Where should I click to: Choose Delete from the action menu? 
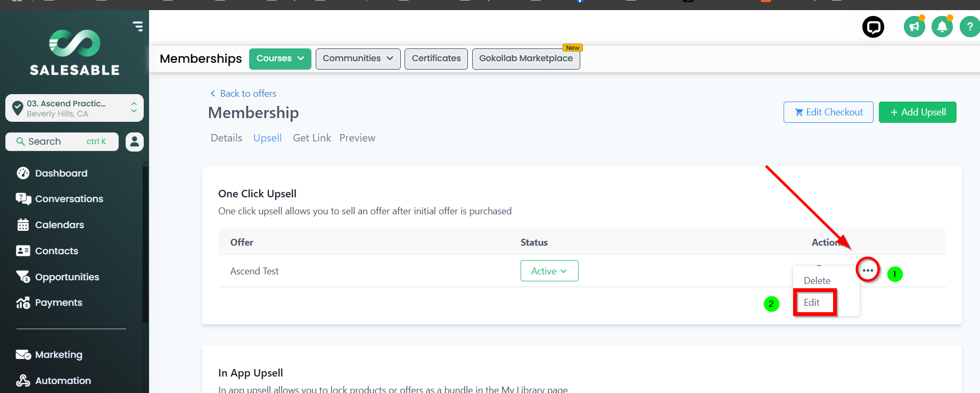pyautogui.click(x=817, y=280)
